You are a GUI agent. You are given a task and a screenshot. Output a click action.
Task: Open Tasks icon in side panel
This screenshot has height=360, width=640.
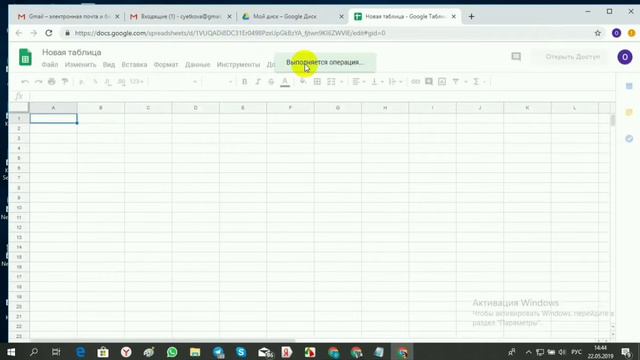629,139
